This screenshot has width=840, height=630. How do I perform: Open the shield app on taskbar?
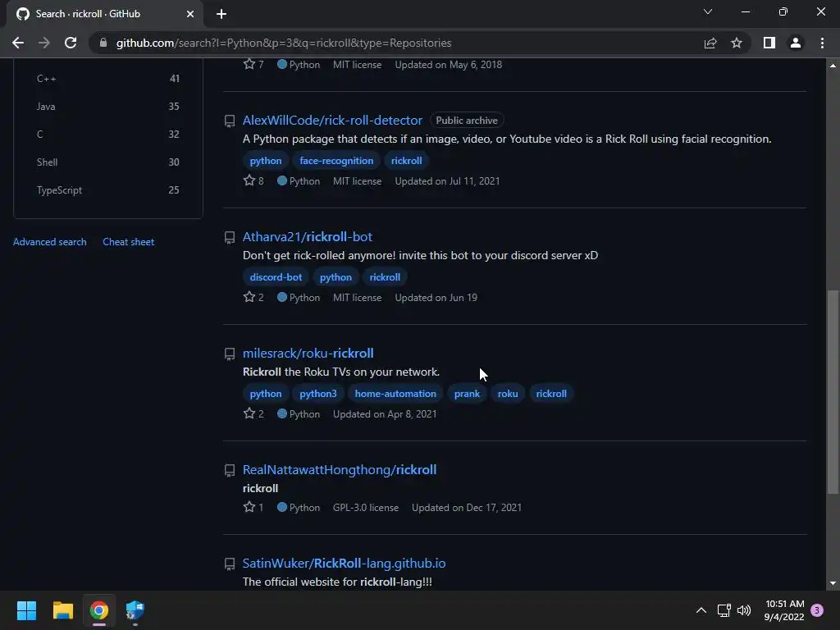(x=135, y=610)
